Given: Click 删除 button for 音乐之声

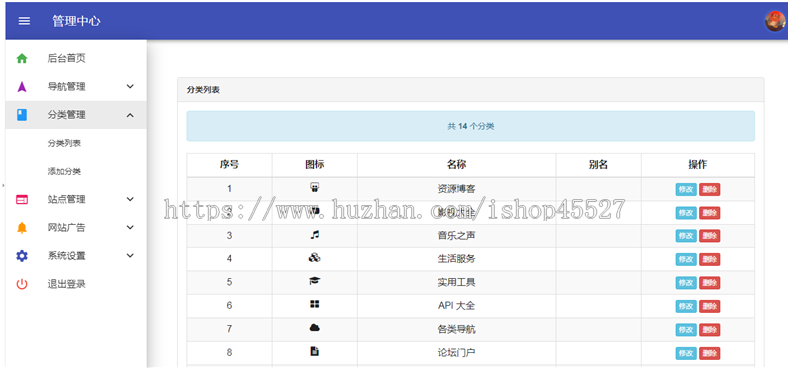Looking at the screenshot, I should click(x=709, y=236).
